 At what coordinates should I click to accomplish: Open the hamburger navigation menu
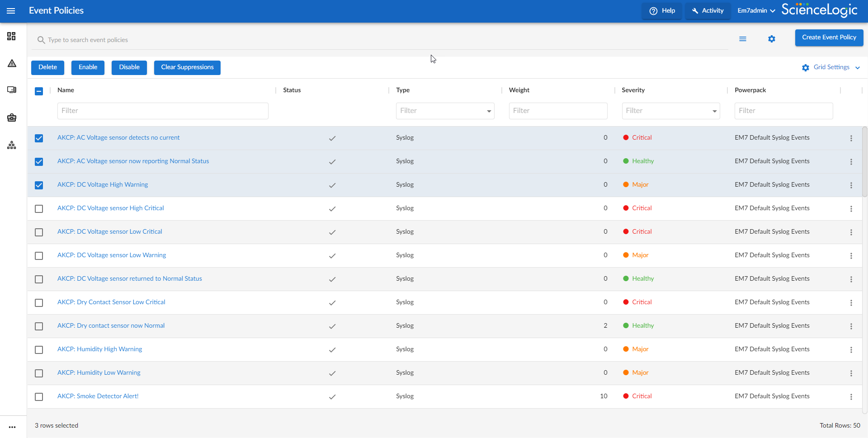(11, 11)
